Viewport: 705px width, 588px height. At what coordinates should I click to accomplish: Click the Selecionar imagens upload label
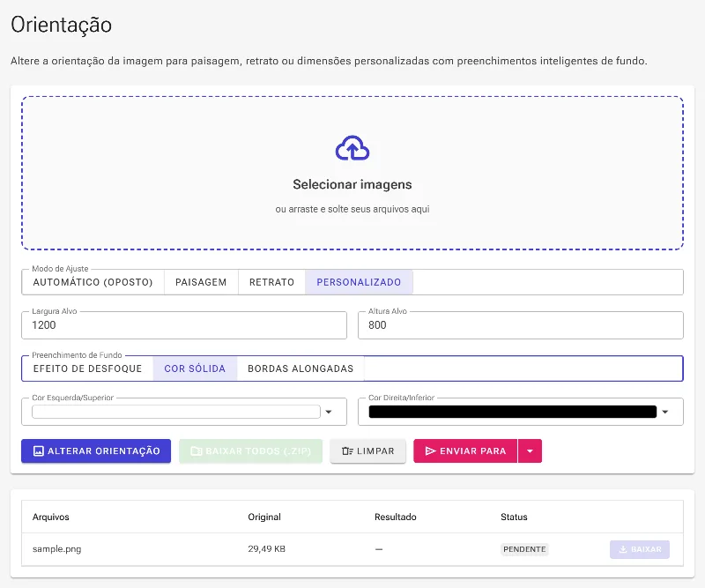click(352, 184)
